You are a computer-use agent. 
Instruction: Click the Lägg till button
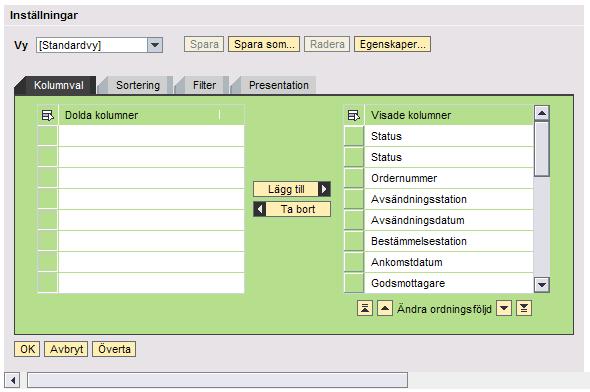click(x=292, y=189)
